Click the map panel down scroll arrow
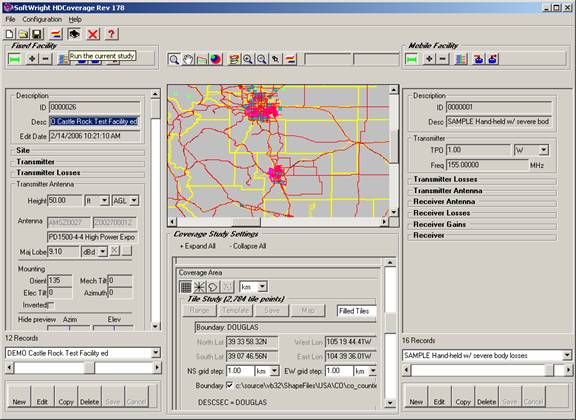This screenshot has width=576, height=420. [x=393, y=212]
